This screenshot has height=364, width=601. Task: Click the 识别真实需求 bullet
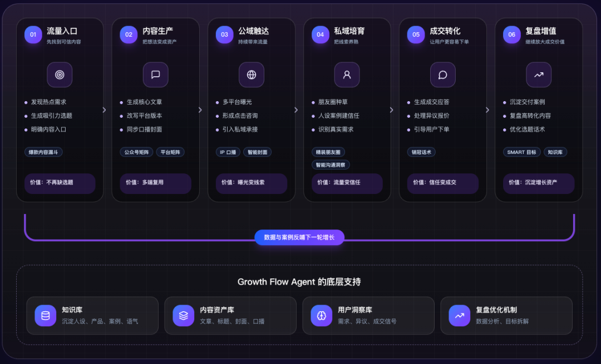[336, 129]
